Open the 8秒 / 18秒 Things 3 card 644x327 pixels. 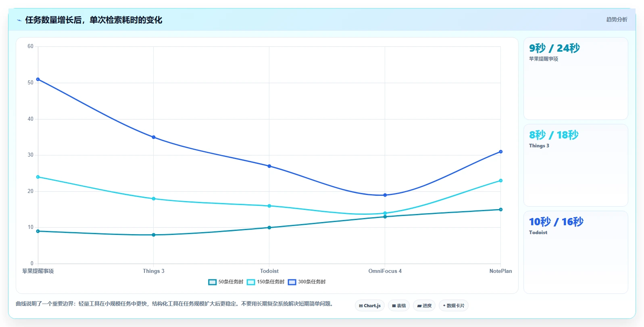575,165
